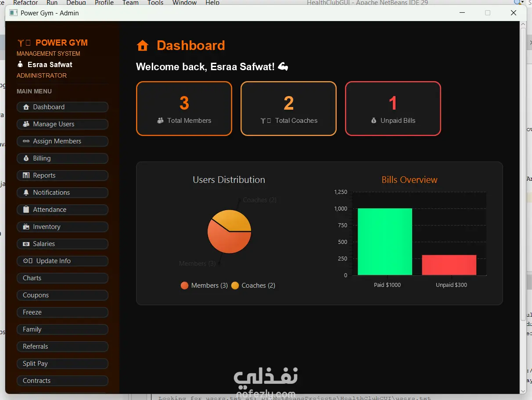Image resolution: width=532 pixels, height=400 pixels.
Task: Click the home icon in Dashboard menu button
Action: tap(26, 107)
